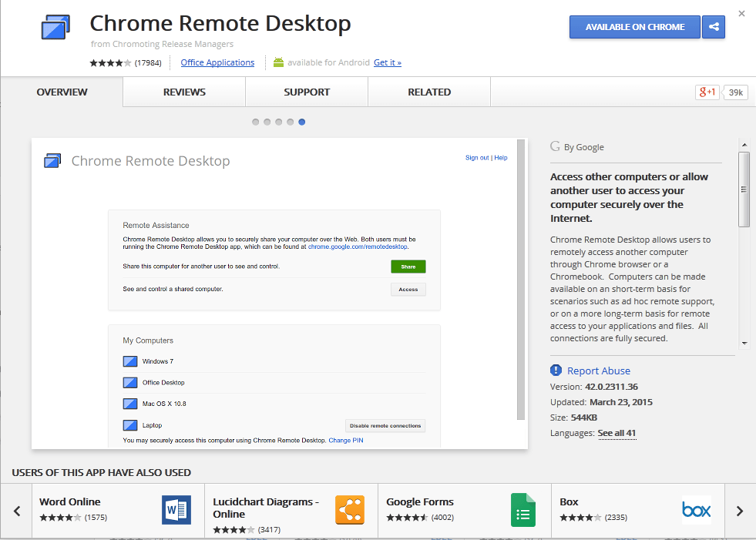
Task: Switch to the Related tab
Action: pos(428,92)
